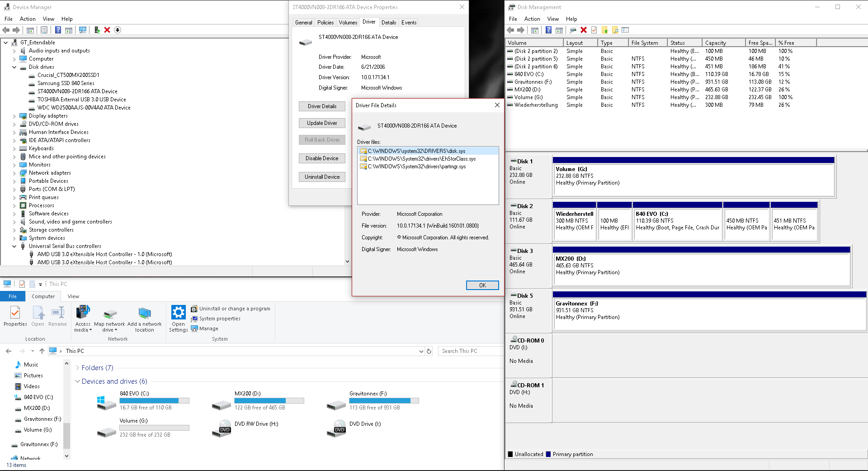Click the Driver Details button
Viewport: 868px width, 471px height.
point(322,106)
